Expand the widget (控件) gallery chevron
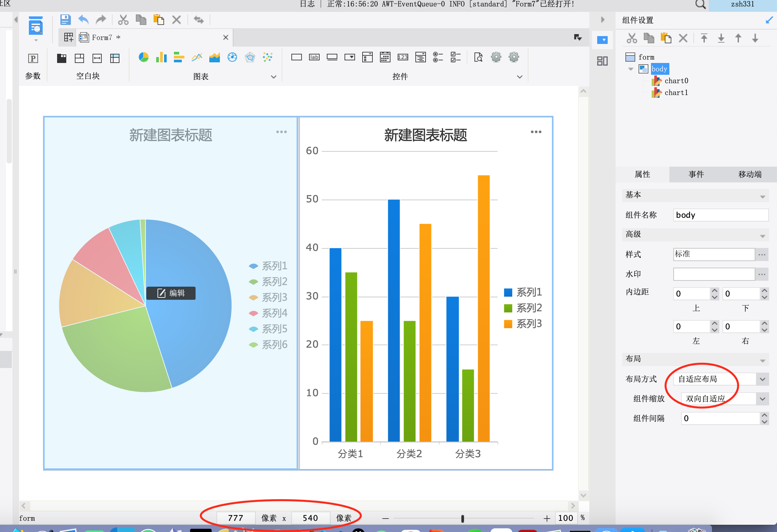The image size is (777, 532). point(519,77)
